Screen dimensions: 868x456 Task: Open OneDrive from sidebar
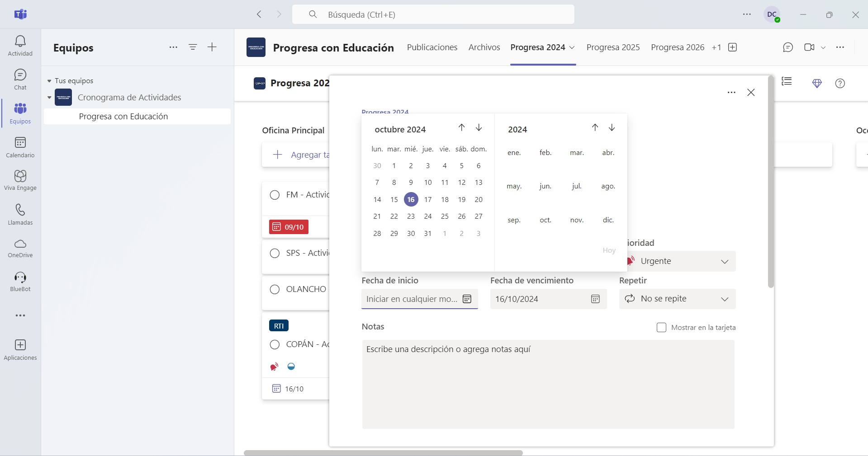tap(20, 248)
